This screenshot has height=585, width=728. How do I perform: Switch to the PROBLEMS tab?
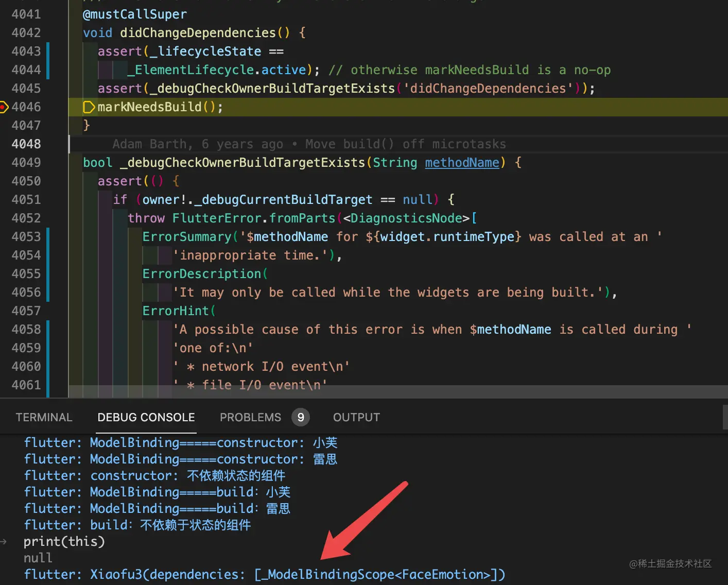click(x=250, y=417)
